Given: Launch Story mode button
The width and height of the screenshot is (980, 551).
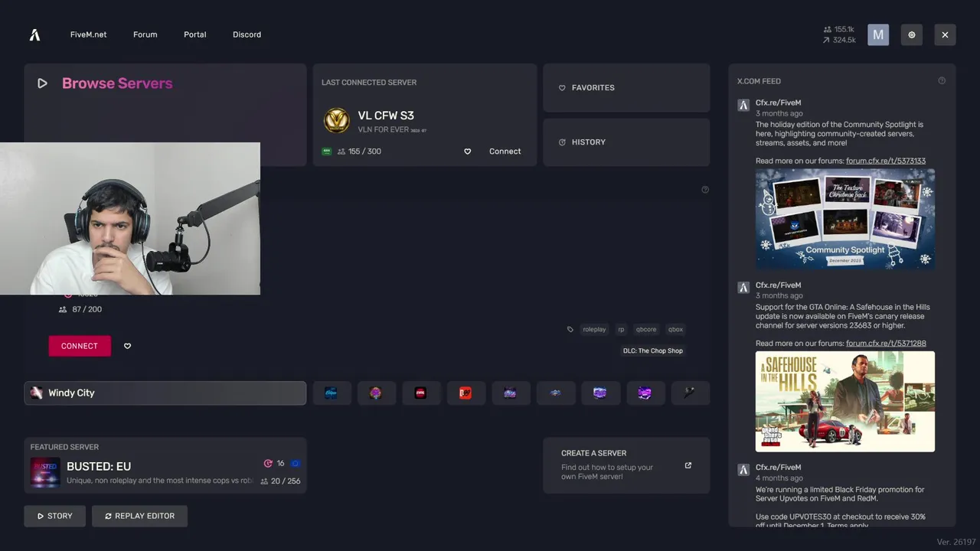Looking at the screenshot, I should point(54,516).
